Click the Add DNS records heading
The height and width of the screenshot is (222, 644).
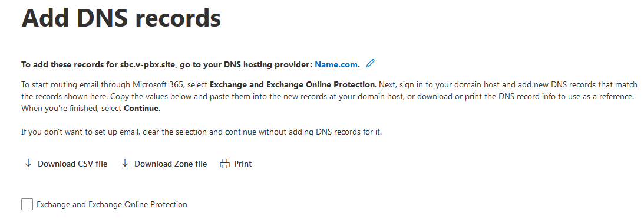click(121, 18)
